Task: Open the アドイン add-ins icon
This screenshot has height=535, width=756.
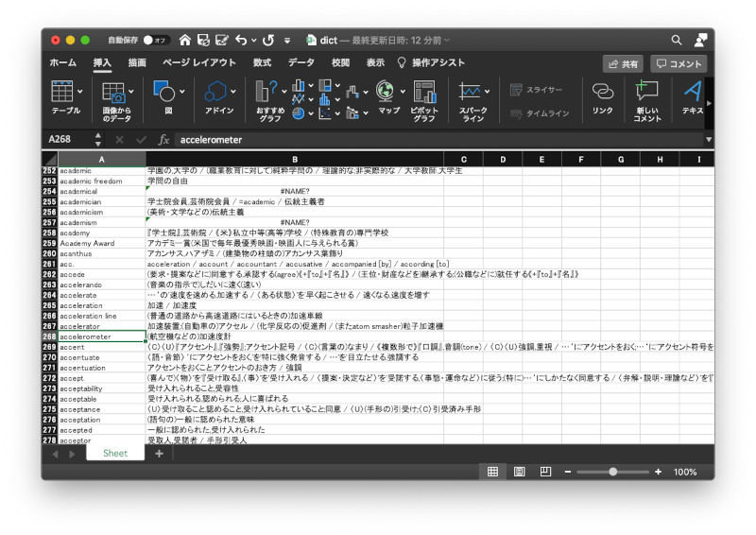Action: point(215,91)
